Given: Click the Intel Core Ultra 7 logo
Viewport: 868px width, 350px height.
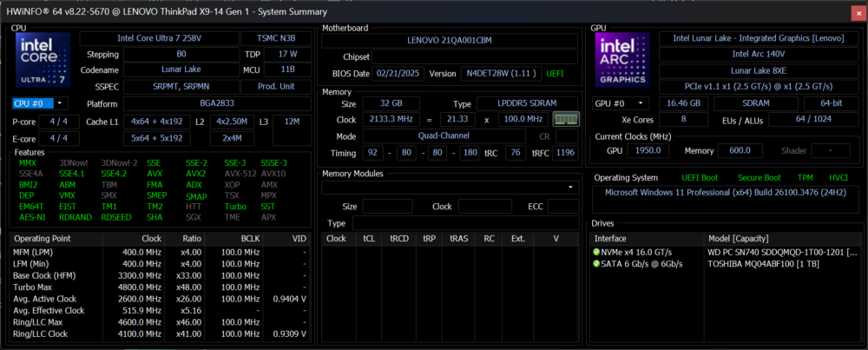Looking at the screenshot, I should point(42,61).
